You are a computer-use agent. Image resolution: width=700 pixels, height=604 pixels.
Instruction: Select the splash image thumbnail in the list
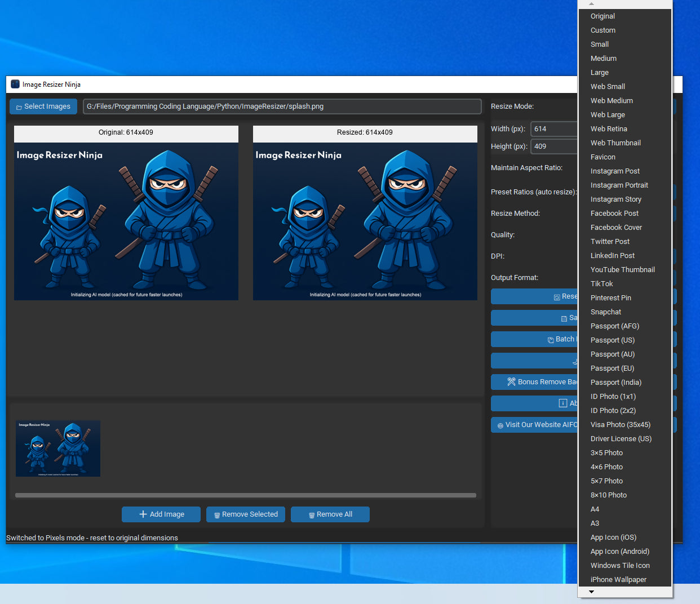[x=58, y=448]
